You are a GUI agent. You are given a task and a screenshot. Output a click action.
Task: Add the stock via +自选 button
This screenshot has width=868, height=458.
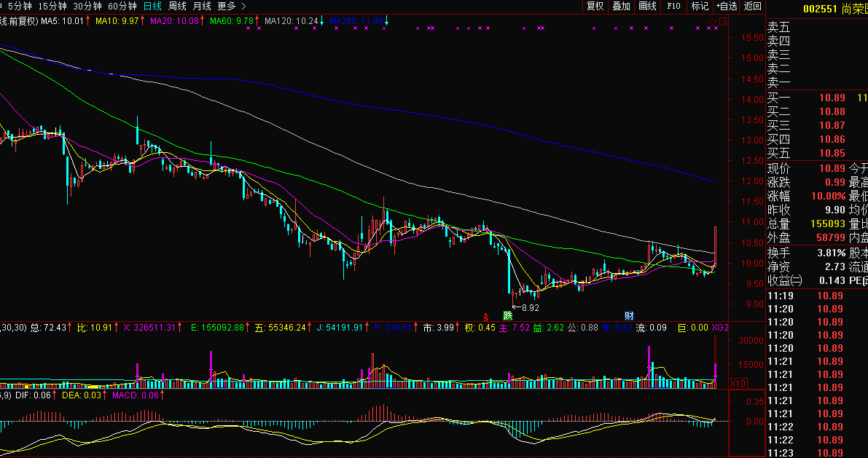727,6
